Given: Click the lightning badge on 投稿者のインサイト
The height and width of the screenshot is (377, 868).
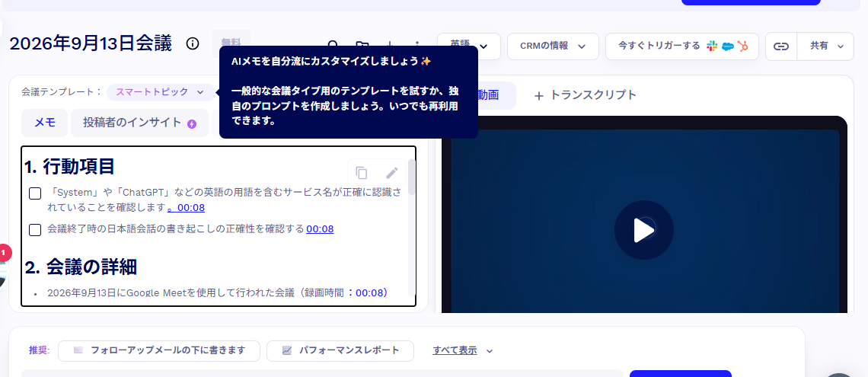Looking at the screenshot, I should coord(192,123).
